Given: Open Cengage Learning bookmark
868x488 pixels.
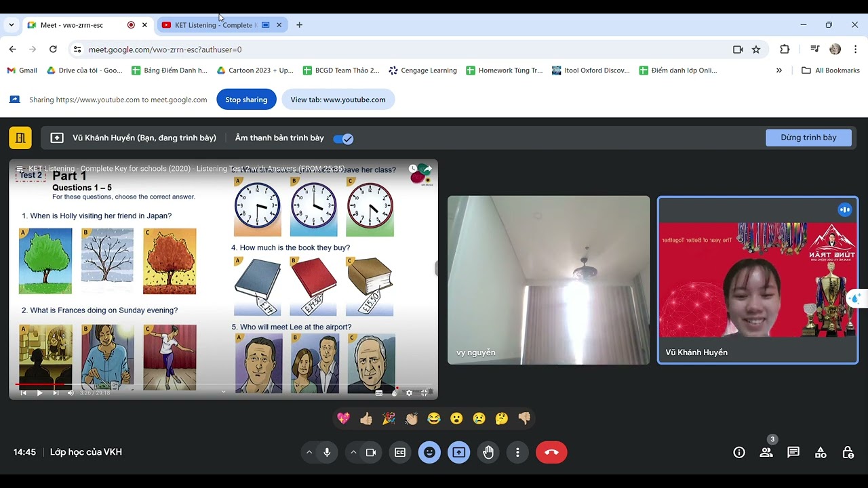Looking at the screenshot, I should pos(422,70).
